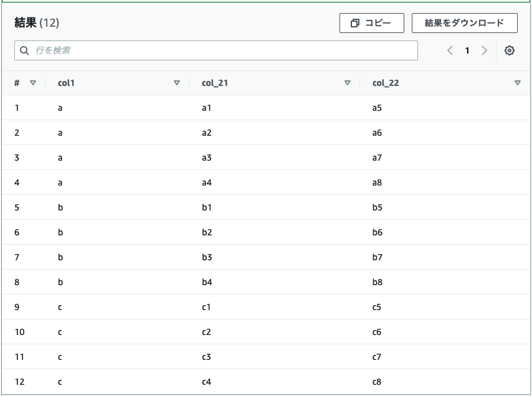This screenshot has height=396, width=532.
Task: Go to the next page using the right chevron
Action: tap(485, 50)
